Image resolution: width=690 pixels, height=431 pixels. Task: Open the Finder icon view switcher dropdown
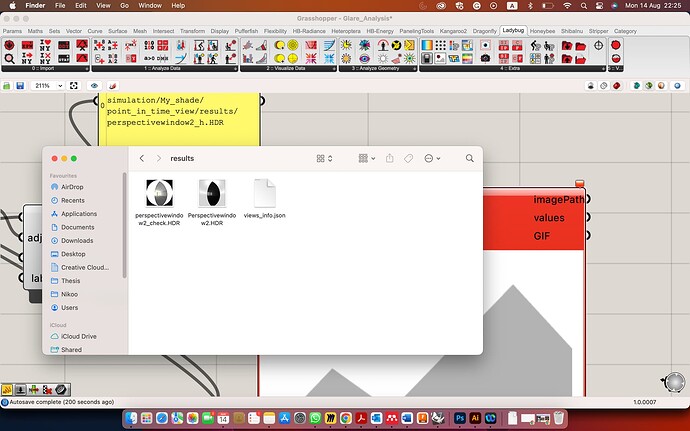(324, 158)
